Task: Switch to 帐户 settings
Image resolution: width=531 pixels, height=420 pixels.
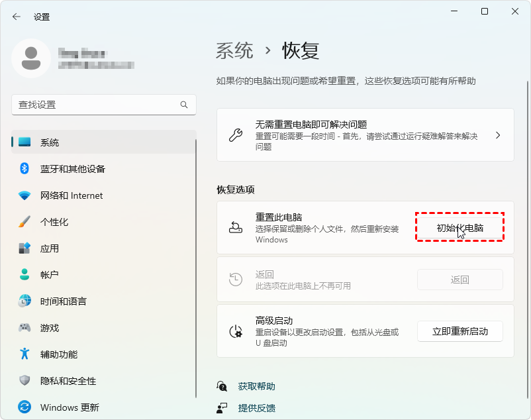Action: (104, 274)
